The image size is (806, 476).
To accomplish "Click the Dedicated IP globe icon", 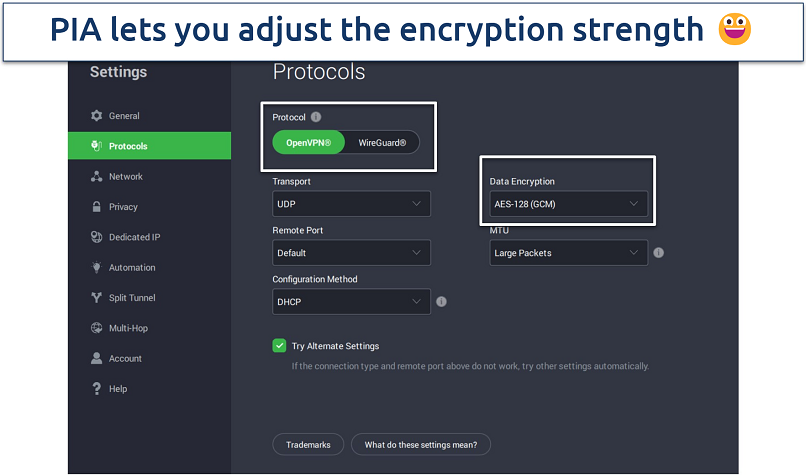I will [97, 237].
